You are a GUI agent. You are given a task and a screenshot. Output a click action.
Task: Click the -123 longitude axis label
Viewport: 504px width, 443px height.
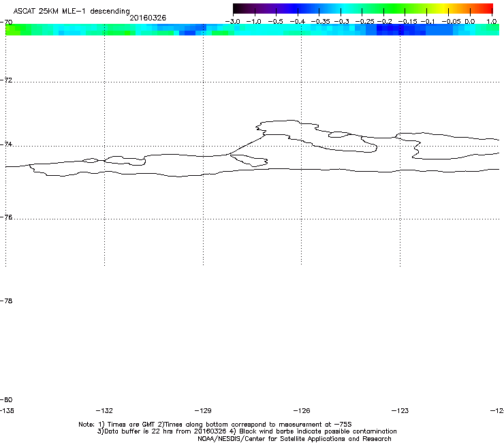pyautogui.click(x=400, y=410)
